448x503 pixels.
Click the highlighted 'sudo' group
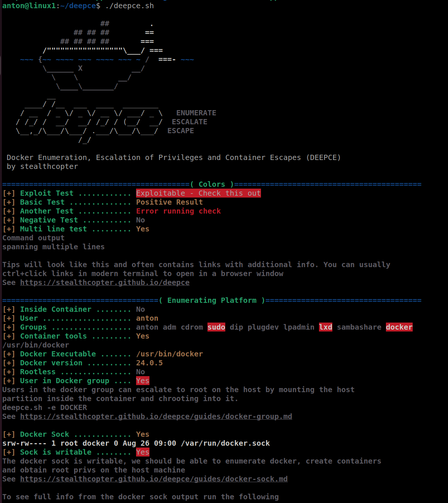tap(216, 327)
